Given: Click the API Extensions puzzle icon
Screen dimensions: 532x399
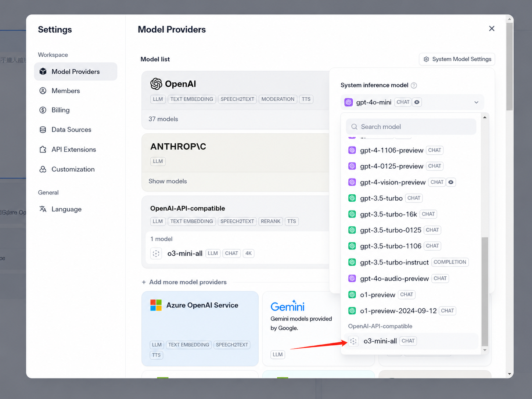Looking at the screenshot, I should [x=43, y=150].
